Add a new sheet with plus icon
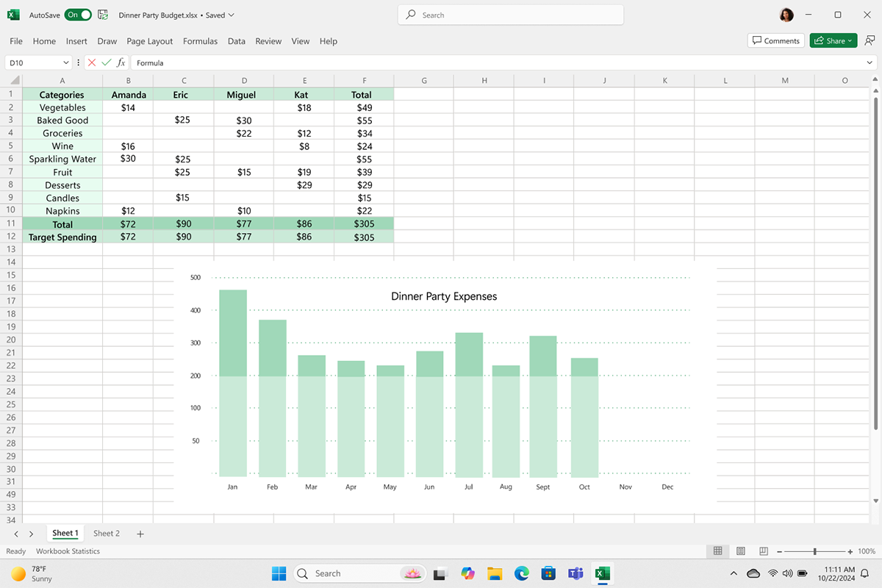 140,534
